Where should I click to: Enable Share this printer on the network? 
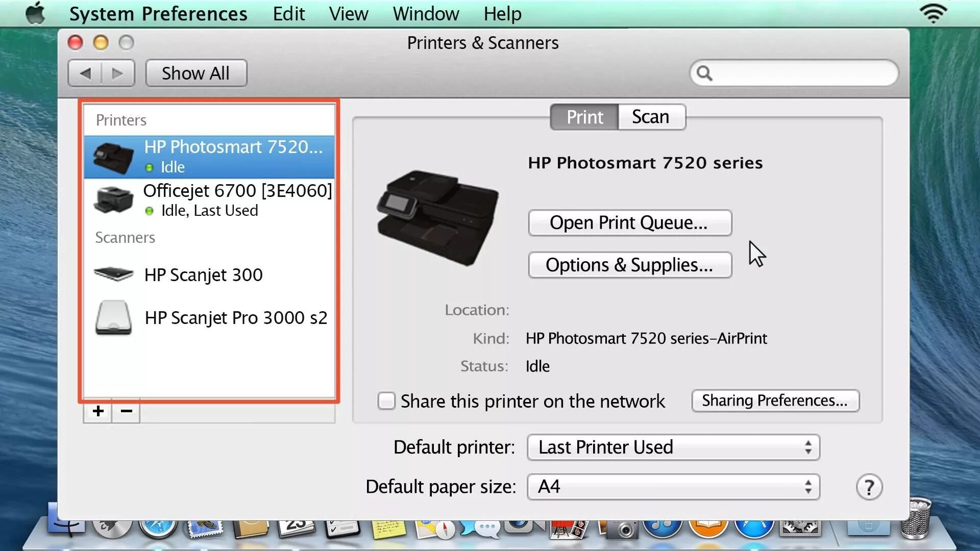coord(386,401)
